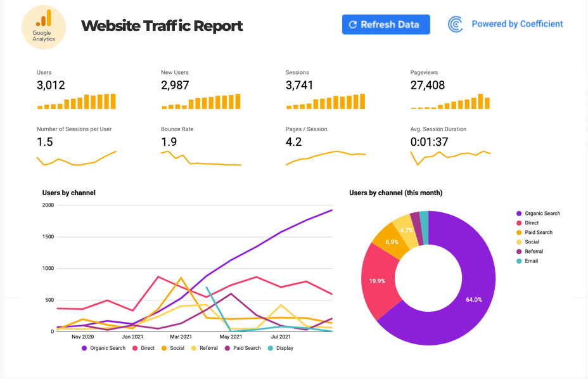Click the Website Traffic Report title
Screen dimensions: 588x379
pos(162,26)
